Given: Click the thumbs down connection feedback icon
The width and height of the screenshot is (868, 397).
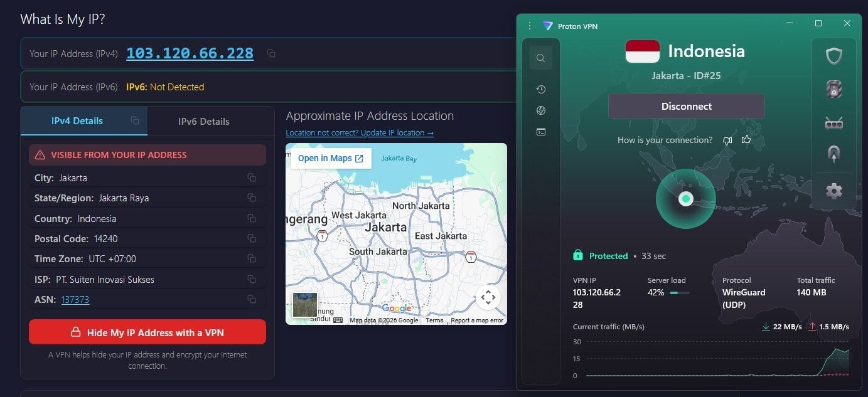Looking at the screenshot, I should tap(727, 140).
